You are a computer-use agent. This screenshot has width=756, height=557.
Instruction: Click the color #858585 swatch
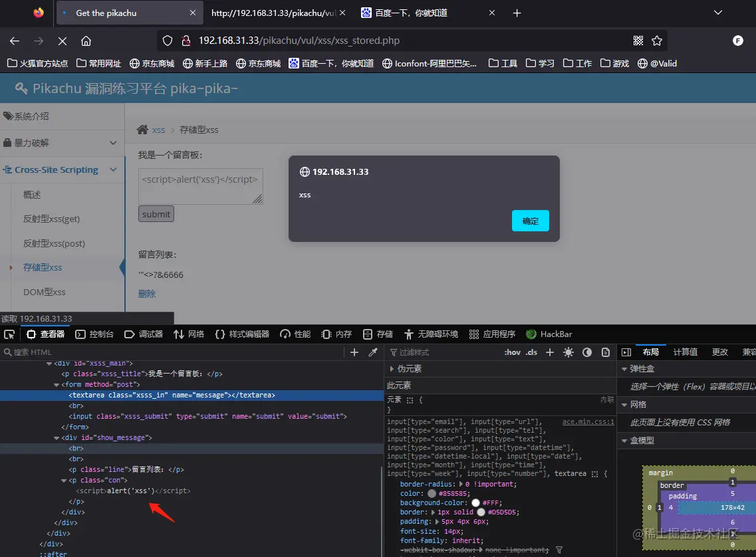click(432, 493)
